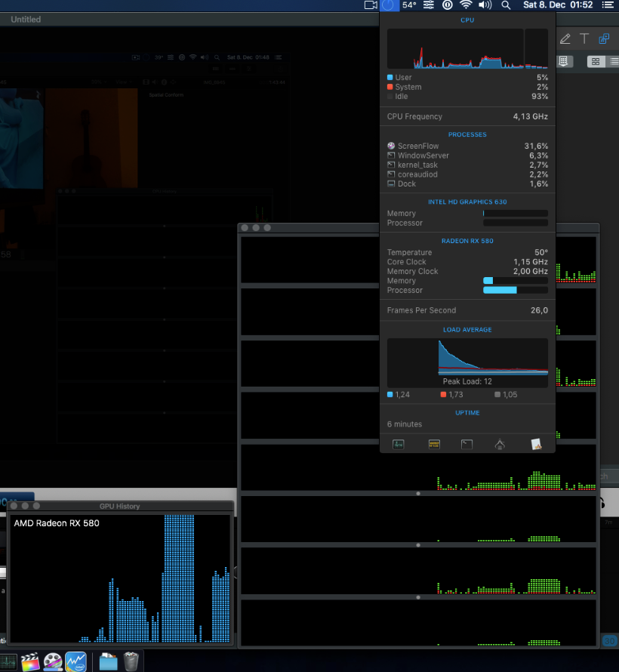The width and height of the screenshot is (619, 672).
Task: Open Wi-Fi menu in menu bar
Action: [466, 5]
